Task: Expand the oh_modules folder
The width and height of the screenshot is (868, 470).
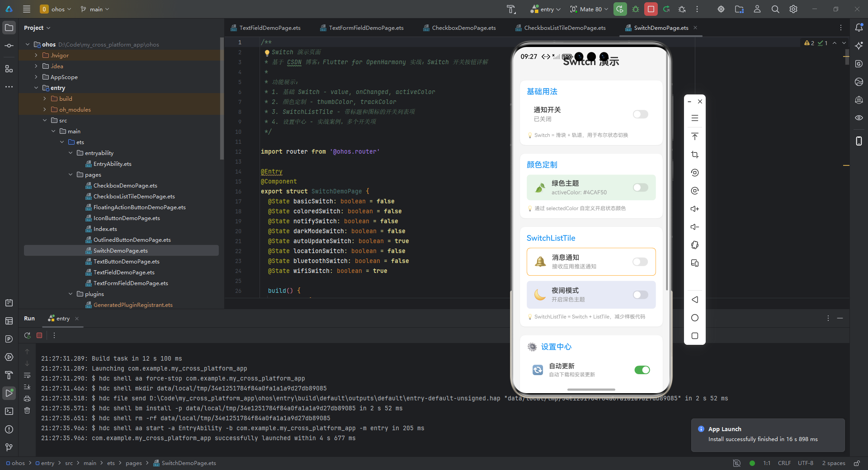Action: click(x=44, y=109)
